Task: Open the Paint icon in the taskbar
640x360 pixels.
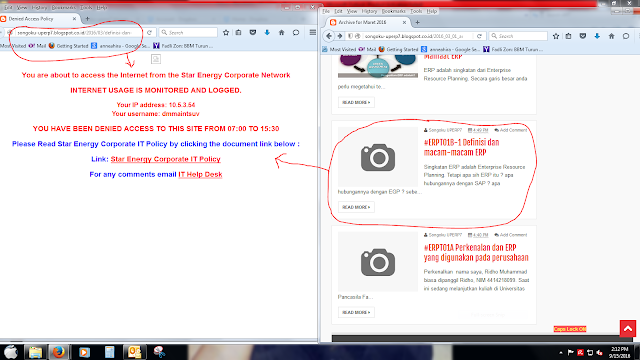Action: [159, 352]
